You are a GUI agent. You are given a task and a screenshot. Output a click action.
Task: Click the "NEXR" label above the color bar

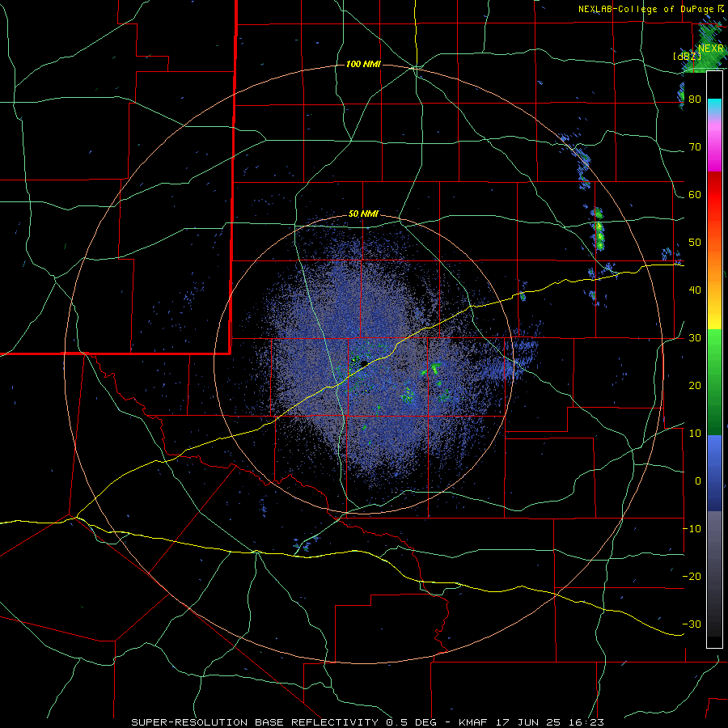710,49
